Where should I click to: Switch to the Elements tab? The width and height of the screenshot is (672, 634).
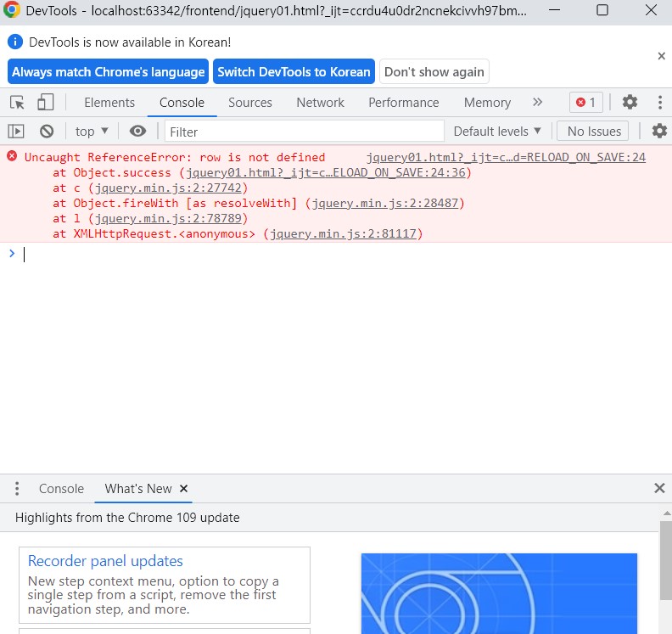(109, 103)
